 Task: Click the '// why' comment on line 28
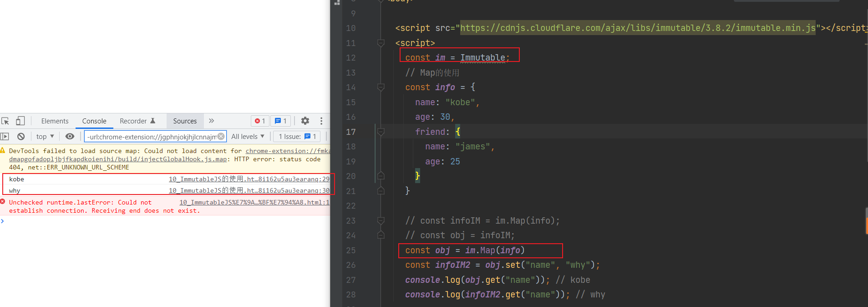[x=590, y=294]
